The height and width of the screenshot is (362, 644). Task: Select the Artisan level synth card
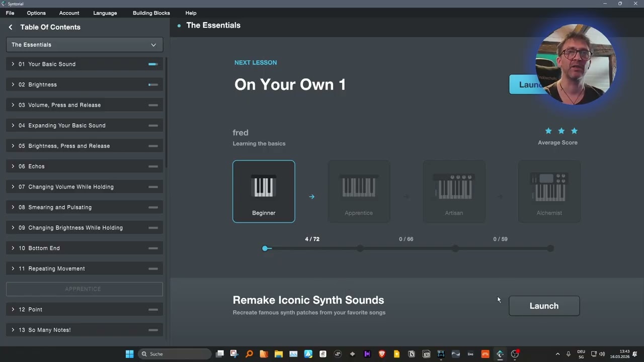point(454,192)
